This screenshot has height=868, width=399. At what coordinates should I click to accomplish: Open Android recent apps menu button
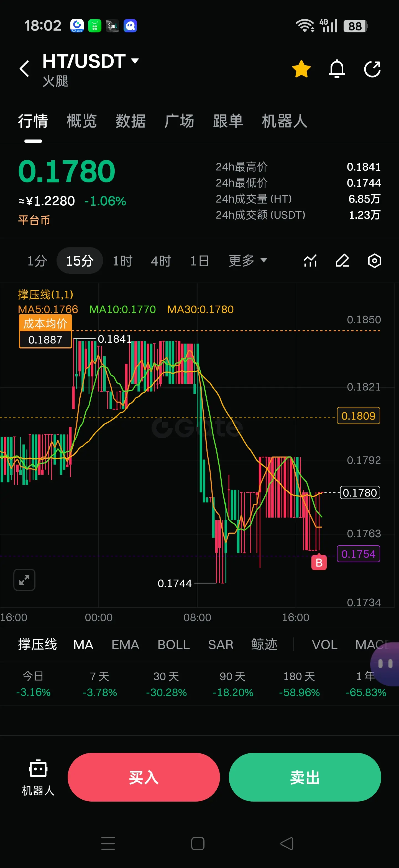click(x=108, y=843)
